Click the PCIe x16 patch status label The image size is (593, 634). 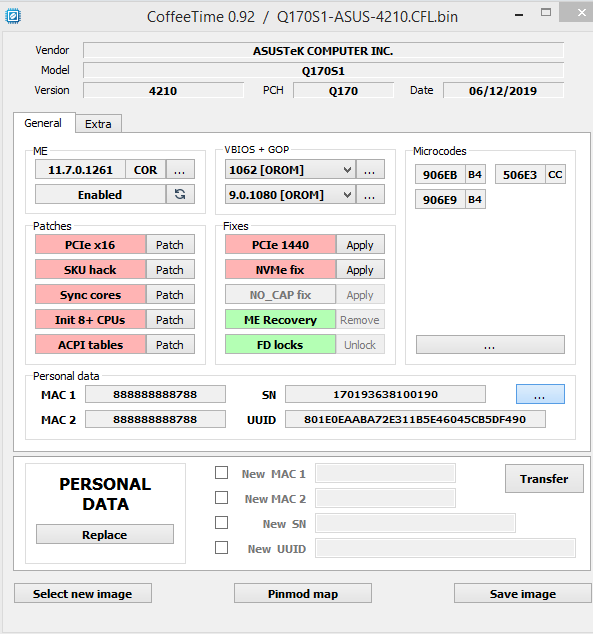90,245
